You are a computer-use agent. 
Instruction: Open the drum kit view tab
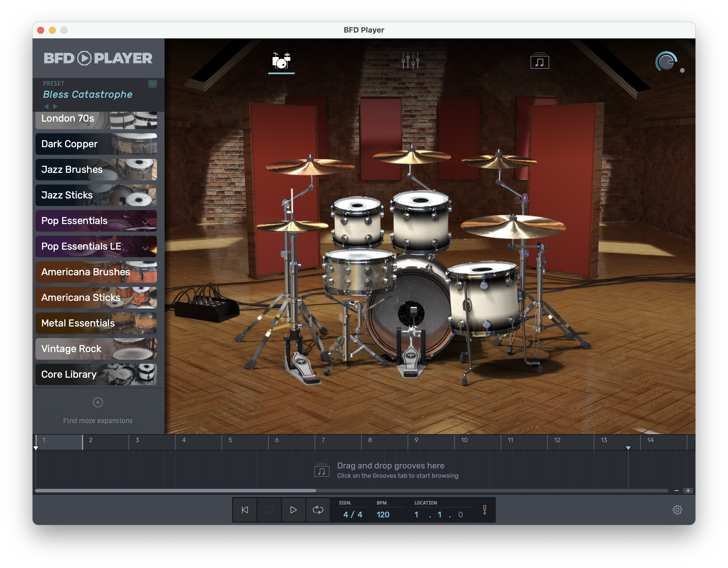tap(281, 61)
